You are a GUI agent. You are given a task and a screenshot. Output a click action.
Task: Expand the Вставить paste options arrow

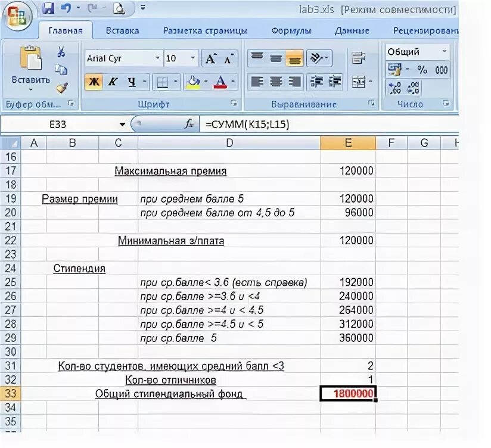coord(31,89)
